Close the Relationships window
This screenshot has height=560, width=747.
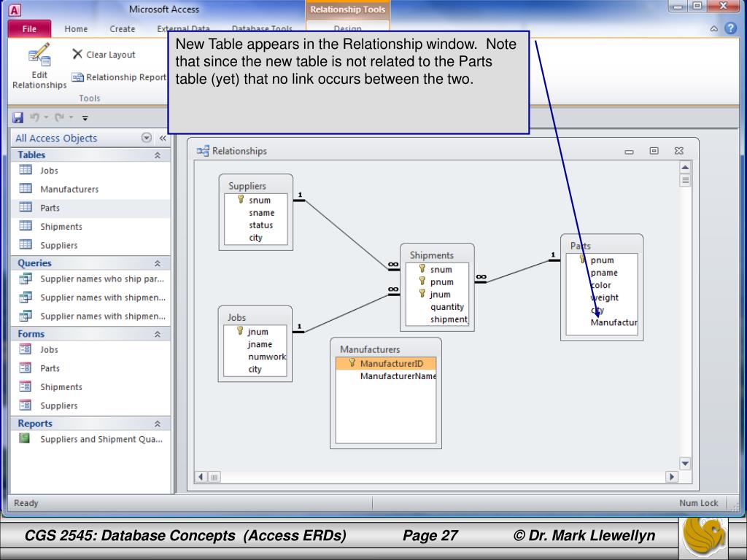click(x=679, y=151)
